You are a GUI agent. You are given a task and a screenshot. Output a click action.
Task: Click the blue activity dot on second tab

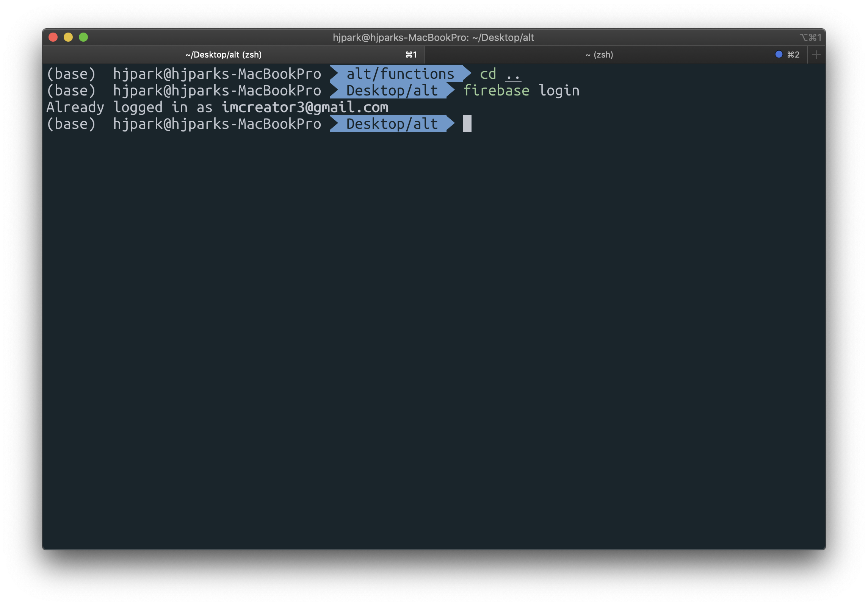(x=779, y=55)
